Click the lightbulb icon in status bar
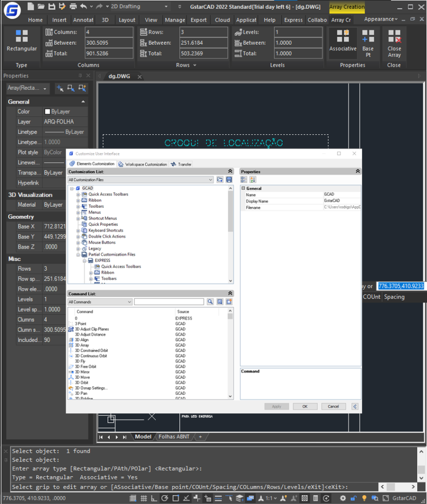Image resolution: width=427 pixels, height=504 pixels. [x=364, y=498]
